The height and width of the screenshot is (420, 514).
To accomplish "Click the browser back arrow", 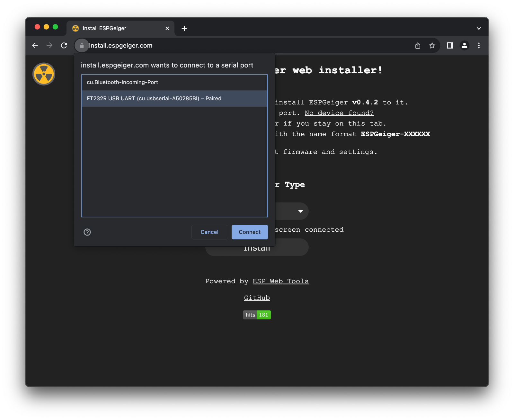I will click(x=35, y=46).
